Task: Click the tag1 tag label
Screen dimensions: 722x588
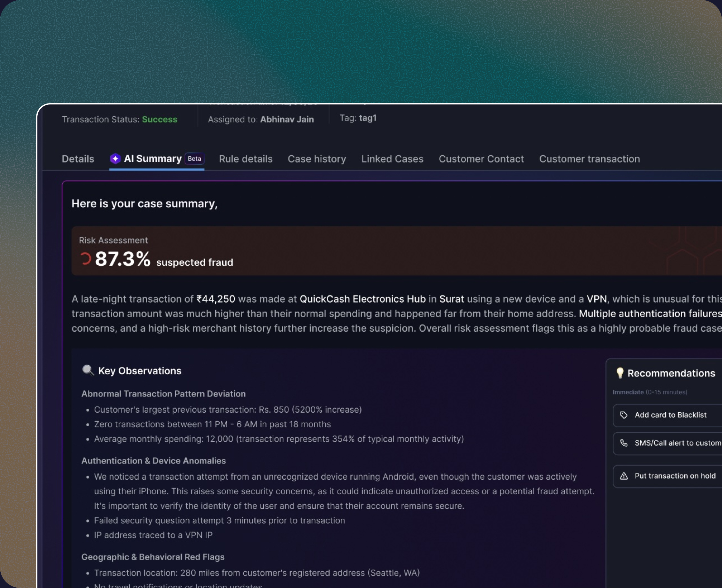Action: point(367,118)
